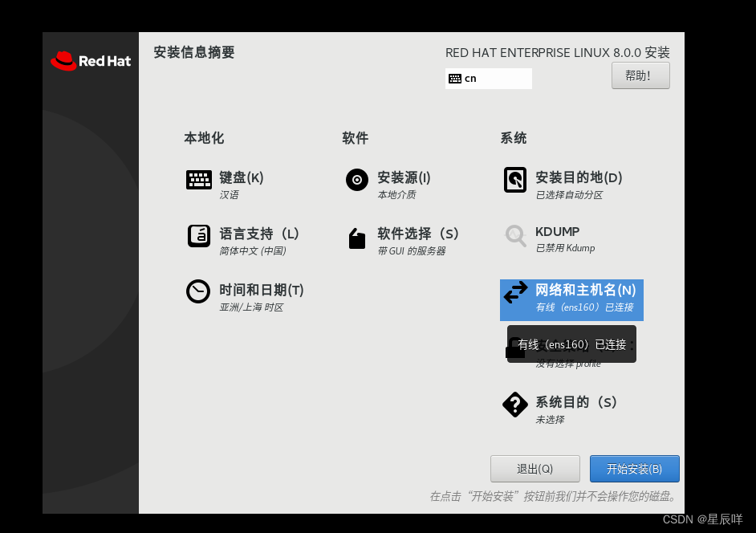Open the software selection package icon

coord(357,238)
